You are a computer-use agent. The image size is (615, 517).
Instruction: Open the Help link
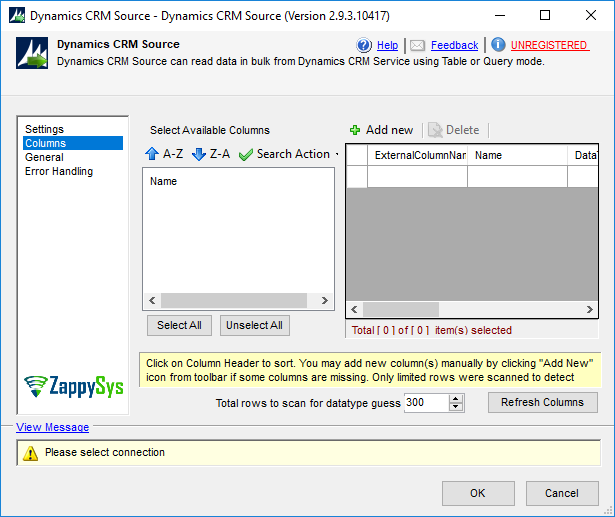click(387, 45)
